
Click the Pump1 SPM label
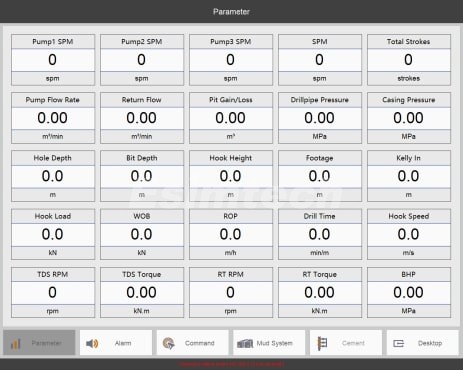53,42
